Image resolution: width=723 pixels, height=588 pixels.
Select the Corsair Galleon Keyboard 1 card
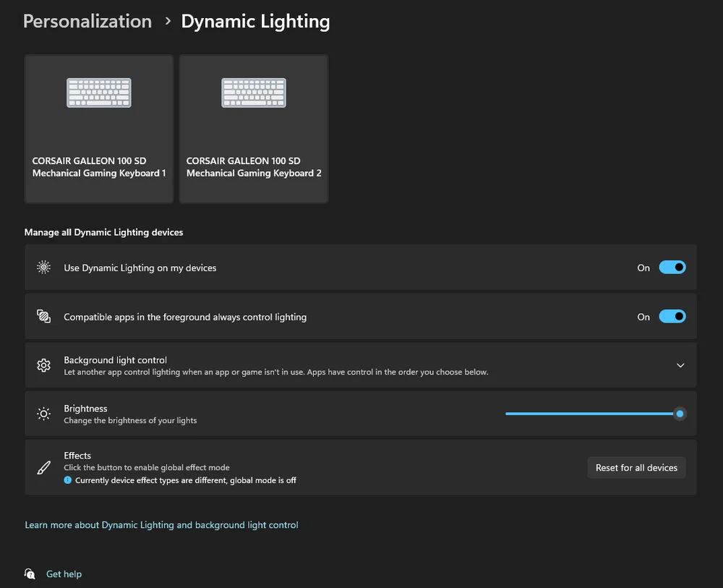pos(98,129)
